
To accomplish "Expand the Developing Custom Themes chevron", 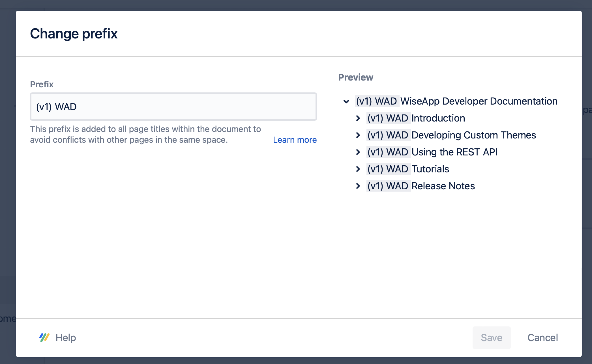I will pos(358,135).
